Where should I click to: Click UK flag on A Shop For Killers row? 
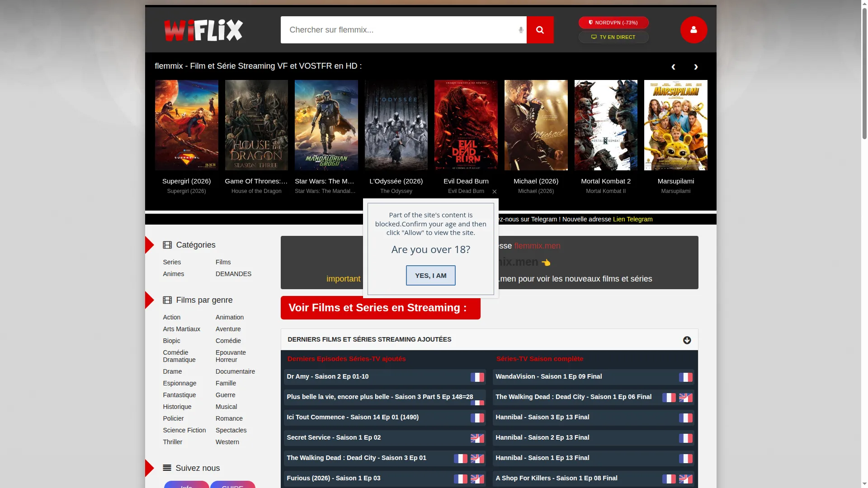[x=685, y=479]
